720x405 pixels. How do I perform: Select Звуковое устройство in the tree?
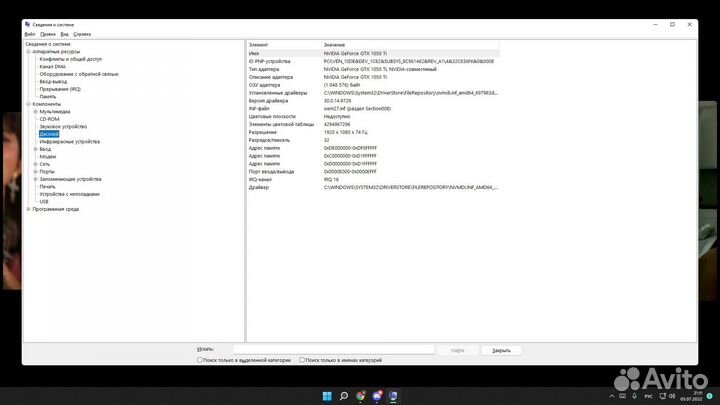[63, 126]
